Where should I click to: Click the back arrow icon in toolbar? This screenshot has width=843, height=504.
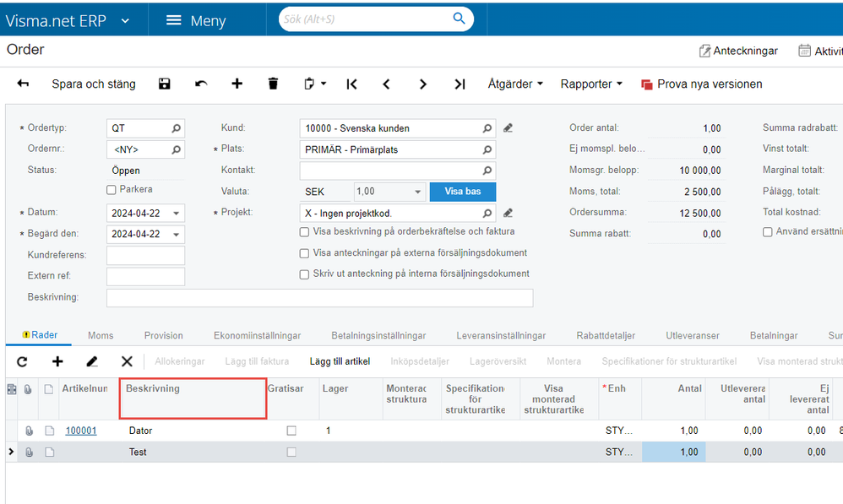tap(23, 84)
